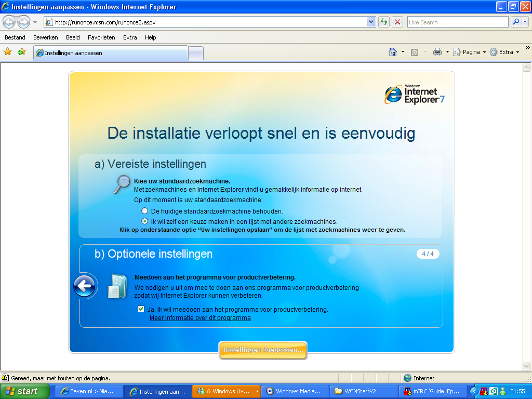This screenshot has height=399, width=532.
Task: Click the Add to Favorites star-plus icon
Action: pyautogui.click(x=22, y=52)
